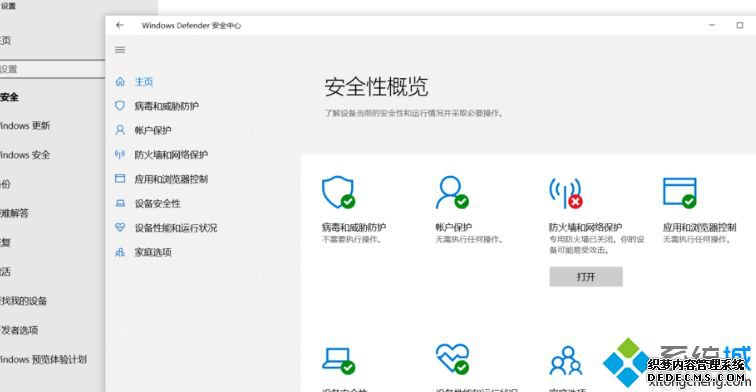Select 主页 in the Defender sidebar
Image resolution: width=756 pixels, height=392 pixels.
click(x=144, y=81)
